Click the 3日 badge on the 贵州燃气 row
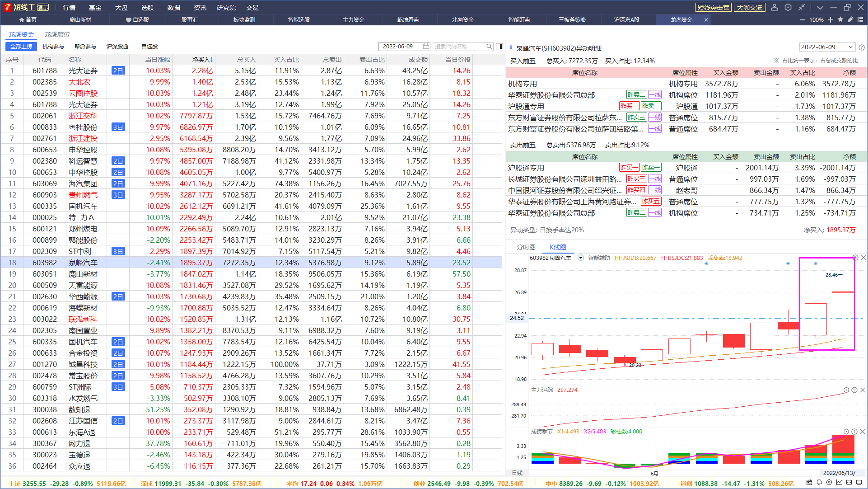Screen dimensions: 868x489 click(118, 195)
